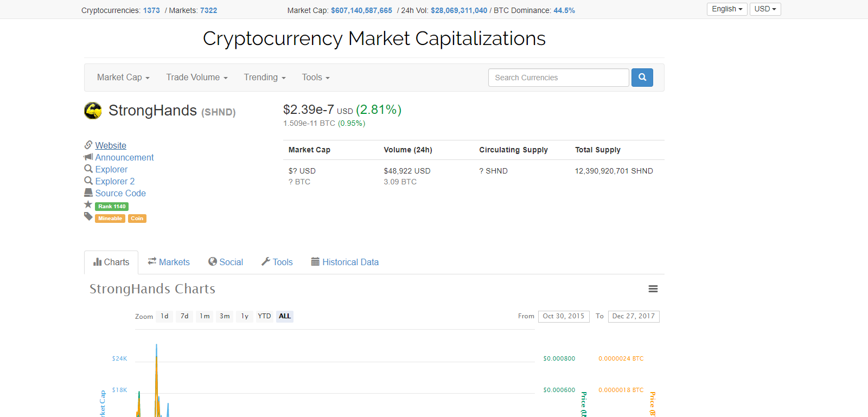Click the $2.39e-7 price text
This screenshot has height=417, width=868.
point(308,110)
